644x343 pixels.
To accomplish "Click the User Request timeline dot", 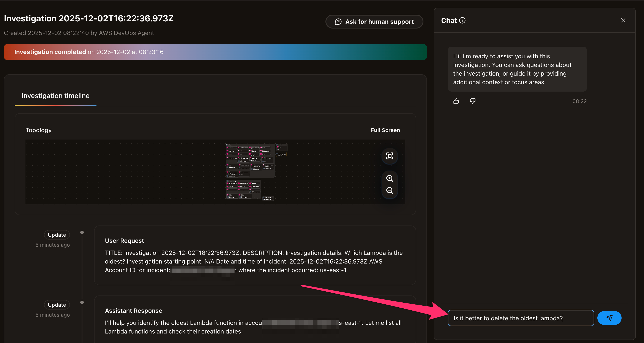I will click(82, 233).
